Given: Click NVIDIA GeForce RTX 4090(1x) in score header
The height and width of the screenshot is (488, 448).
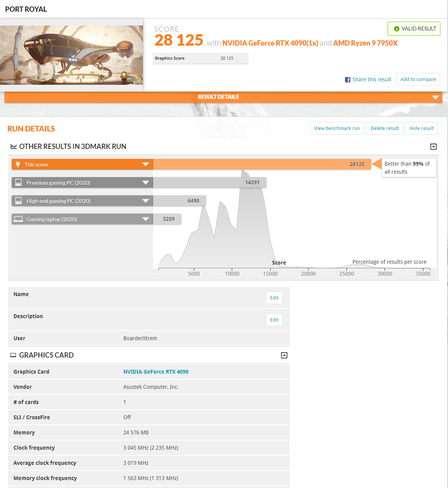Looking at the screenshot, I should point(270,43).
